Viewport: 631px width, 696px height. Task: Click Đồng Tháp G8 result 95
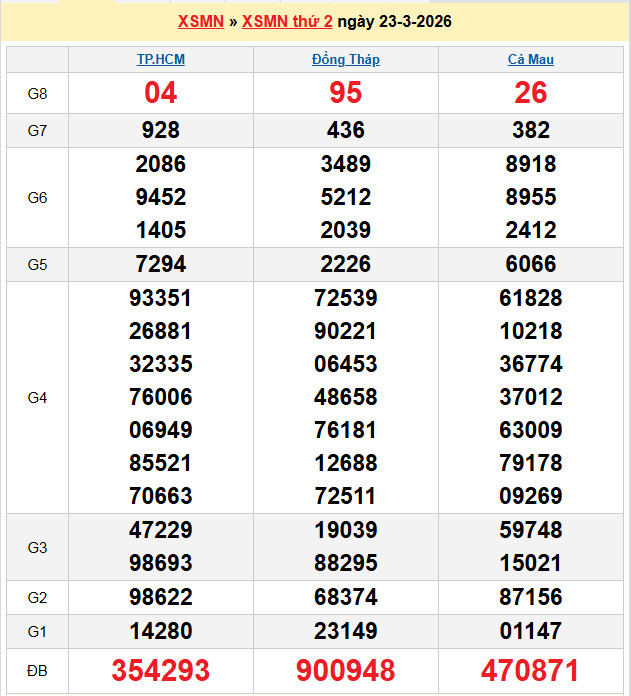[346, 93]
